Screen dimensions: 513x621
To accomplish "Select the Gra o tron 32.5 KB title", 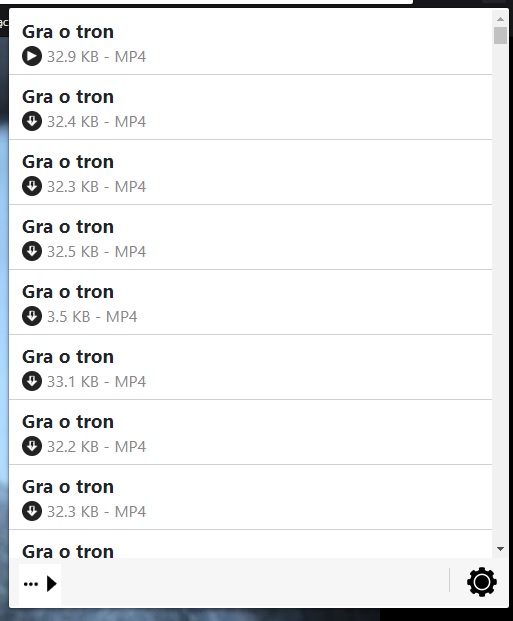I will 68,227.
